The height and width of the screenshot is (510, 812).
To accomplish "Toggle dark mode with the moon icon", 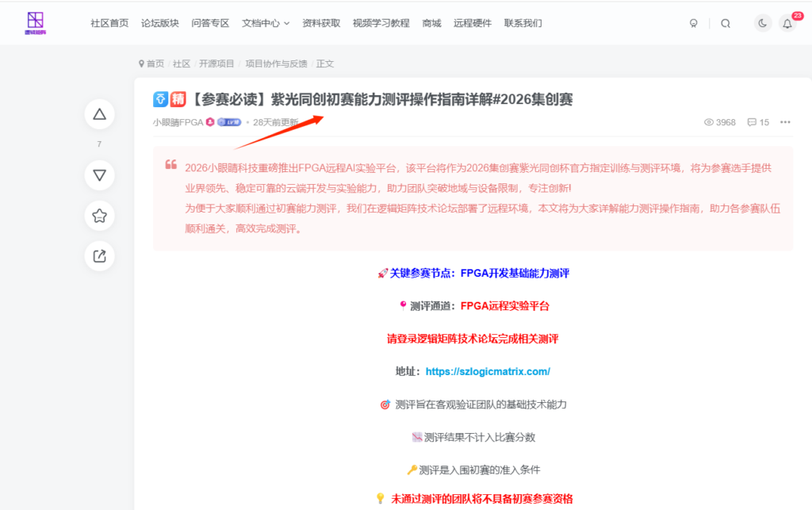I will pos(762,23).
